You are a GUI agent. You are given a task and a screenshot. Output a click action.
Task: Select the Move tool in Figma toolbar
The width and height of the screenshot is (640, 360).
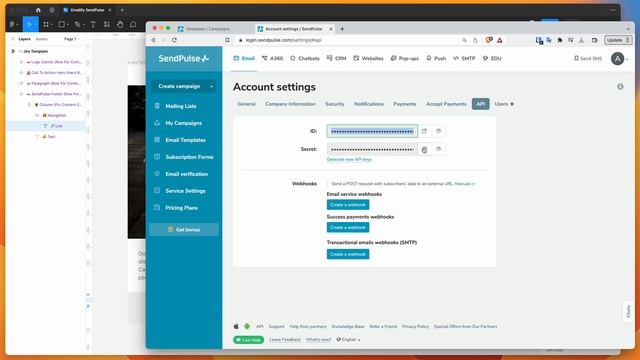click(29, 24)
